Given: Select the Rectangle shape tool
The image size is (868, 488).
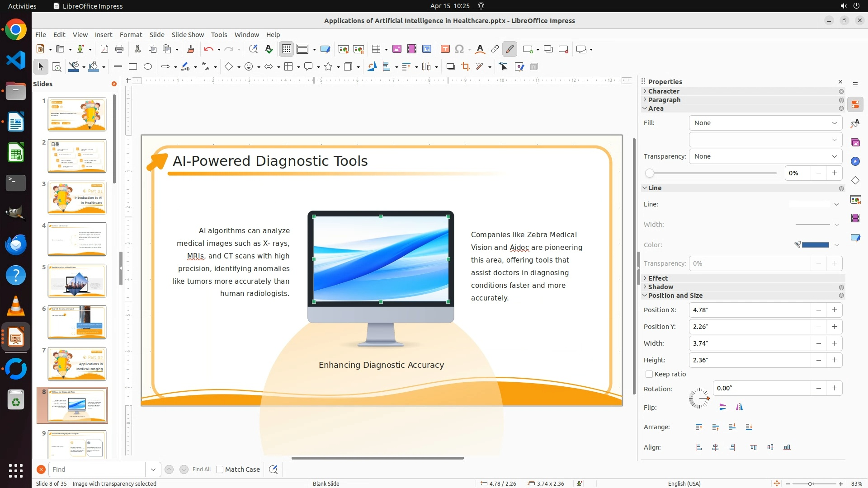Looking at the screenshot, I should pos(133,67).
